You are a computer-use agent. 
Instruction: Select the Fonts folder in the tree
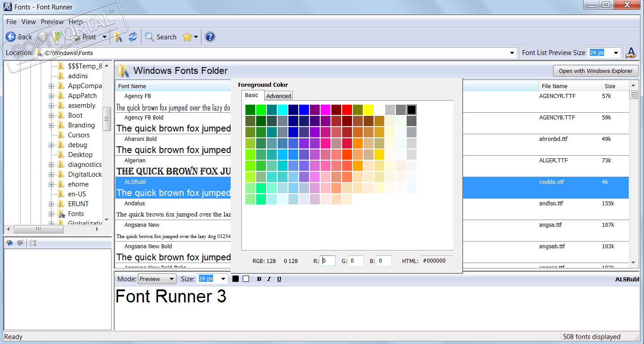tap(76, 214)
